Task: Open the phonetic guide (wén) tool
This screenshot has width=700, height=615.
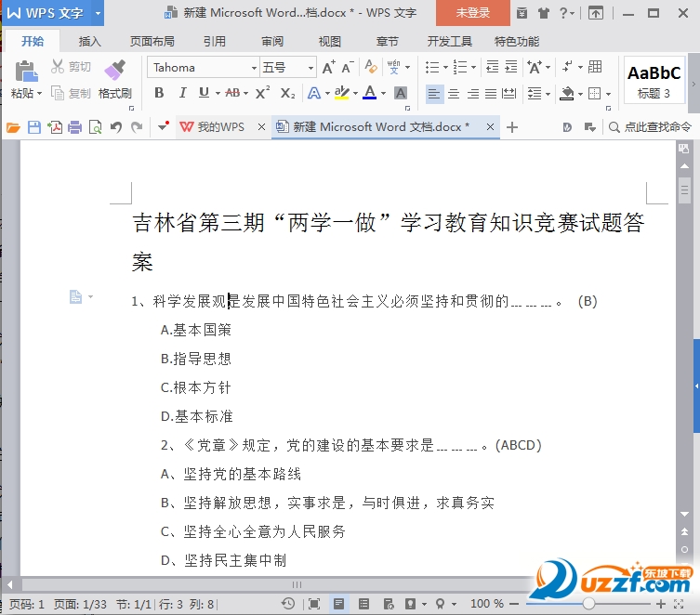Action: pos(394,67)
